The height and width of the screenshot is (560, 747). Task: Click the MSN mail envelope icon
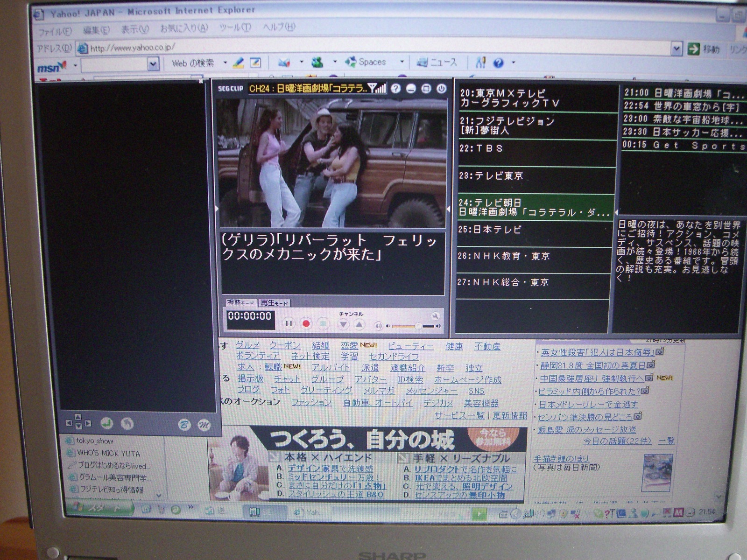tap(284, 62)
